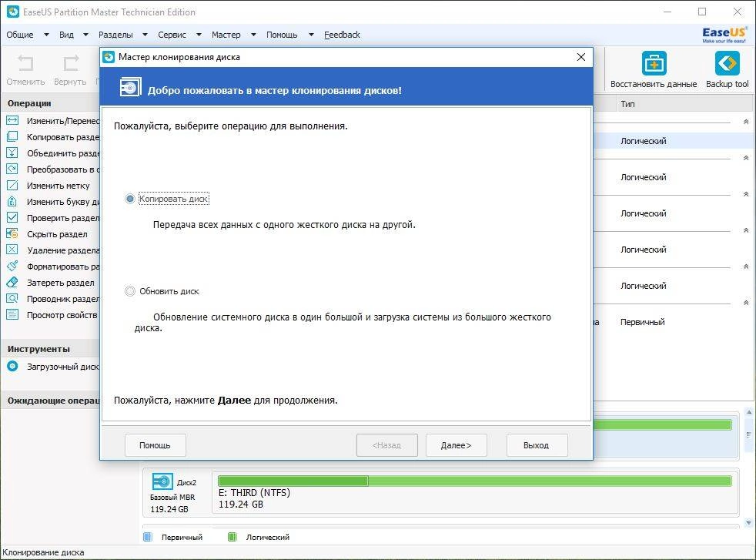Screen dimensions: 756x560
Task: Click the disk map scrollbar down arrow
Action: click(749, 522)
